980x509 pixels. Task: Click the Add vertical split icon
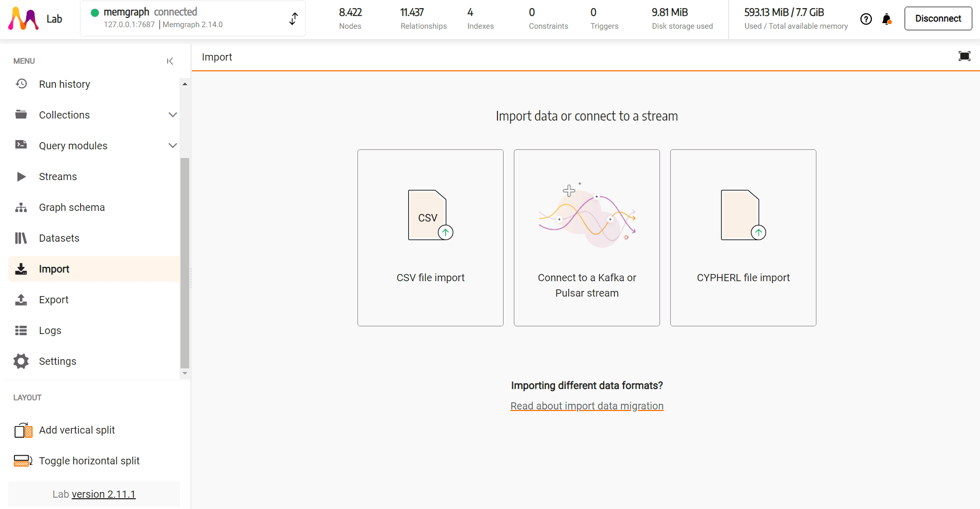pos(24,430)
